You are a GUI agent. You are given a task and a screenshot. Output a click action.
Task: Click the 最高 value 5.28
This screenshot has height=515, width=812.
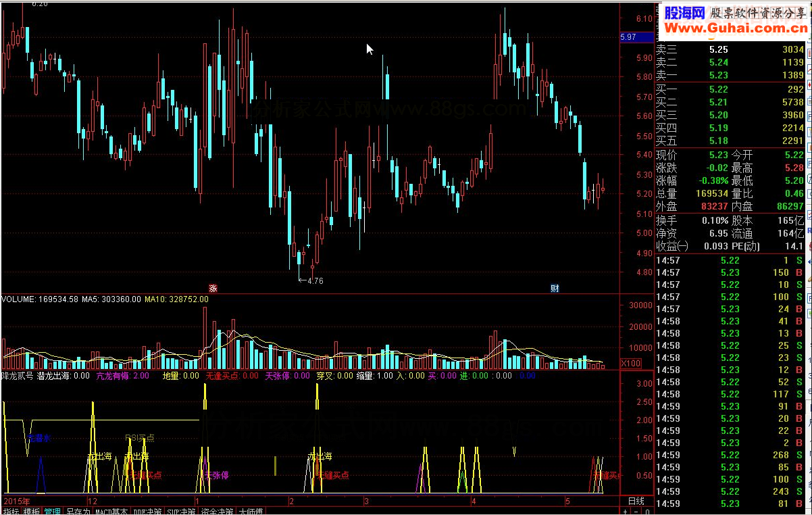pos(794,168)
